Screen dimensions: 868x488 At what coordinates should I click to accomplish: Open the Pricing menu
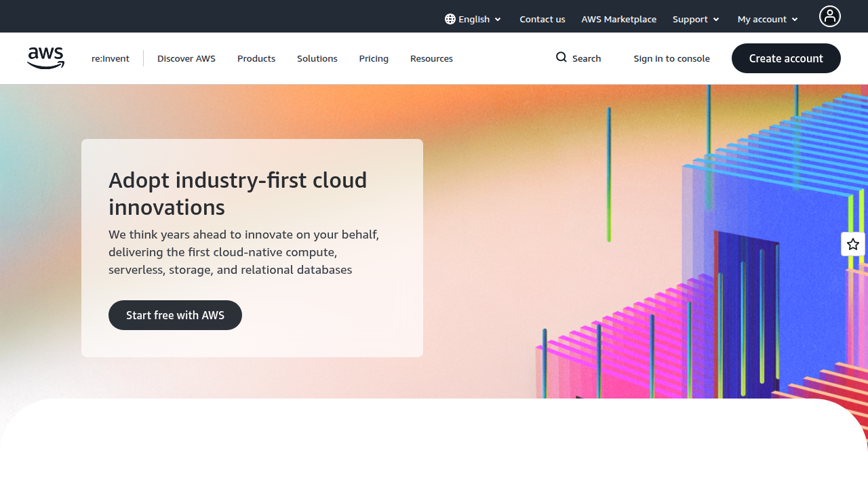tap(374, 58)
